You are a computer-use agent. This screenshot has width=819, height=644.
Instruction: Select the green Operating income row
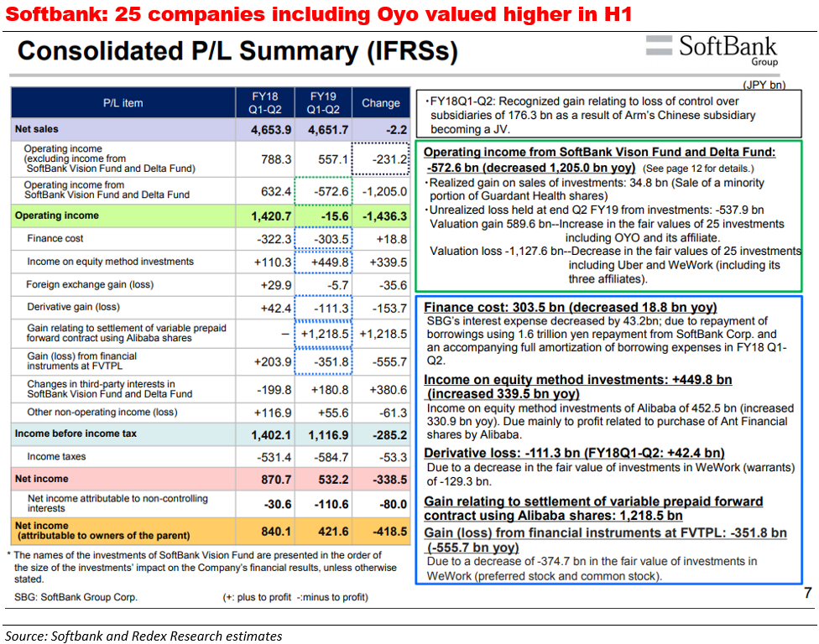[57, 216]
